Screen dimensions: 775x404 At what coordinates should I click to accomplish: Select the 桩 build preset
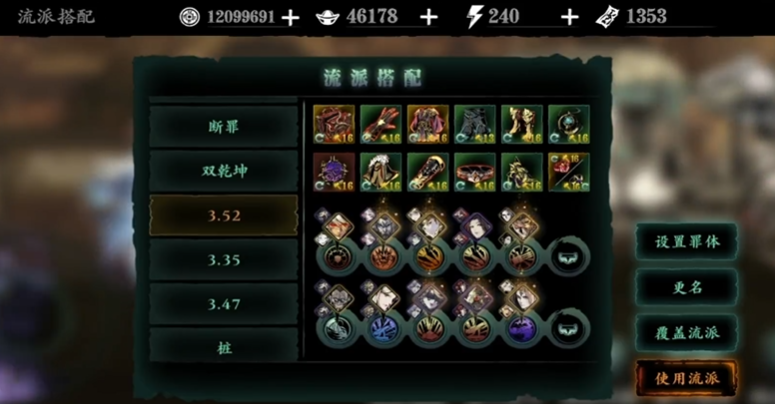[223, 347]
